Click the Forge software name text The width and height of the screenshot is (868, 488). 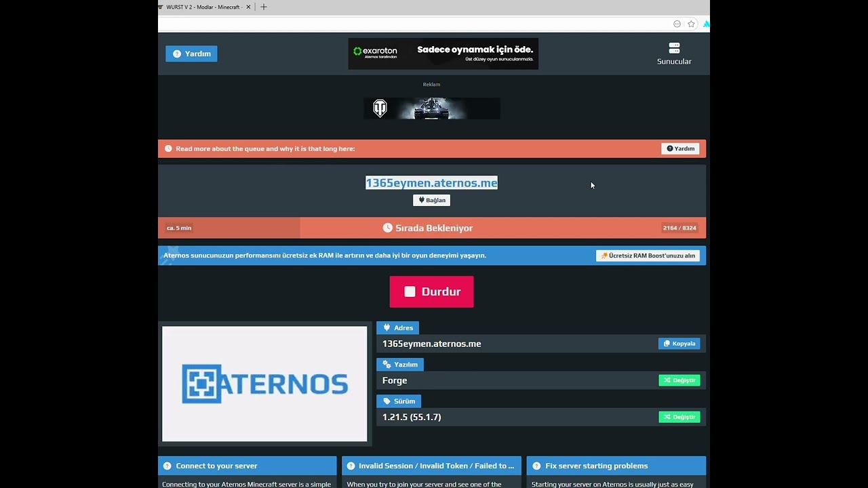click(395, 380)
